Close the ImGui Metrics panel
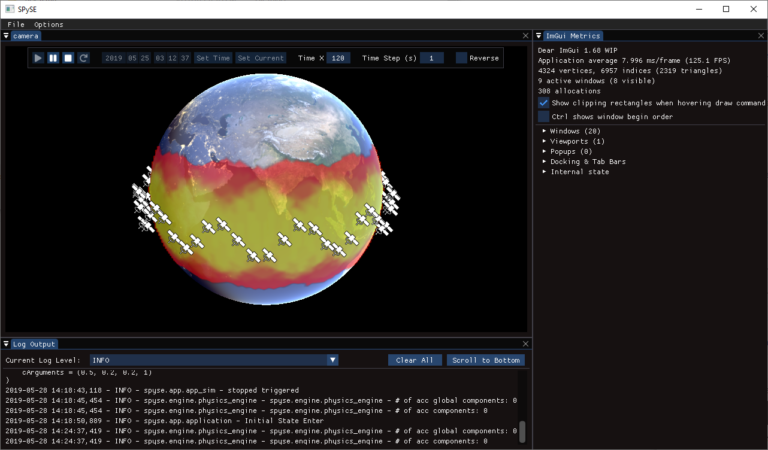 point(762,36)
